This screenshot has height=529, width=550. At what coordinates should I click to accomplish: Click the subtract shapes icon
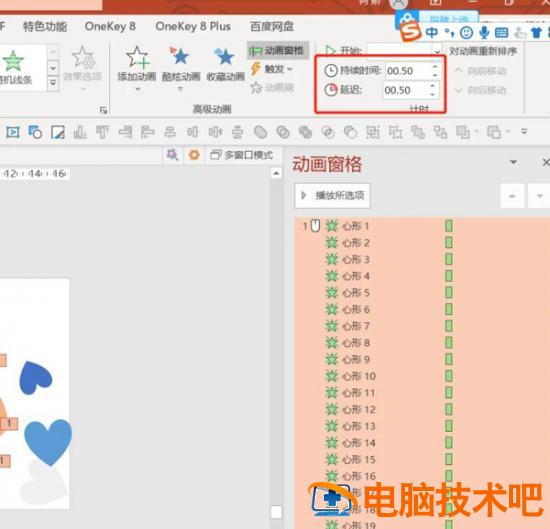coord(350,132)
